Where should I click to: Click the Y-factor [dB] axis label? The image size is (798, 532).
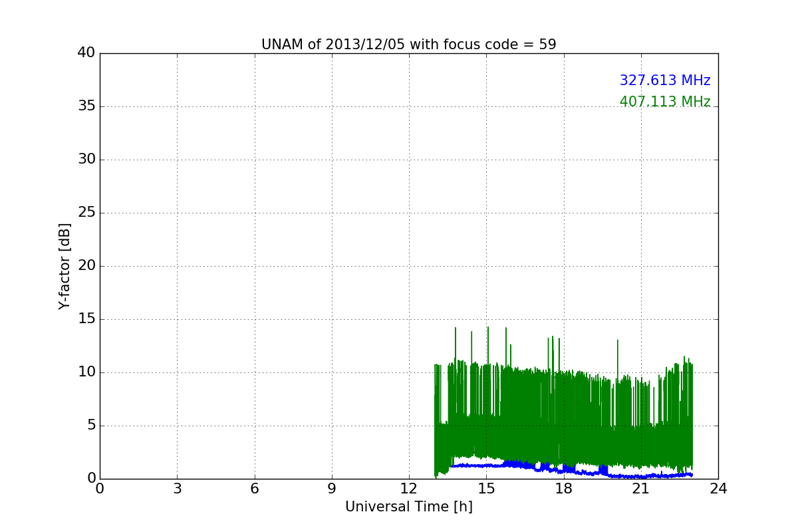point(65,266)
